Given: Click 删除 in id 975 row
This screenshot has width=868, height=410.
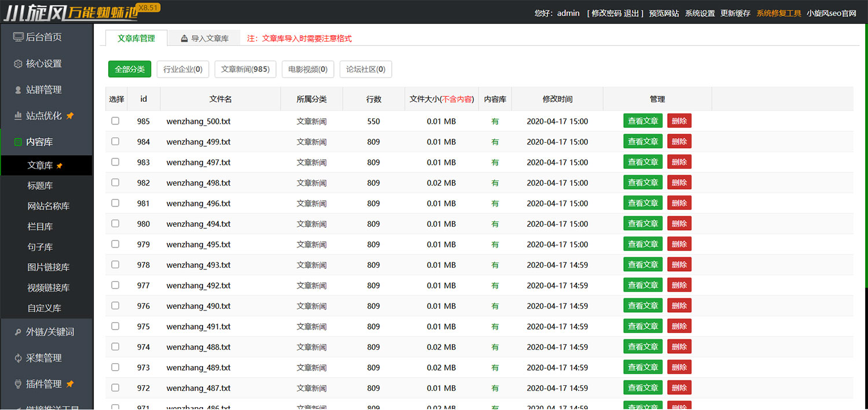Looking at the screenshot, I should [679, 326].
